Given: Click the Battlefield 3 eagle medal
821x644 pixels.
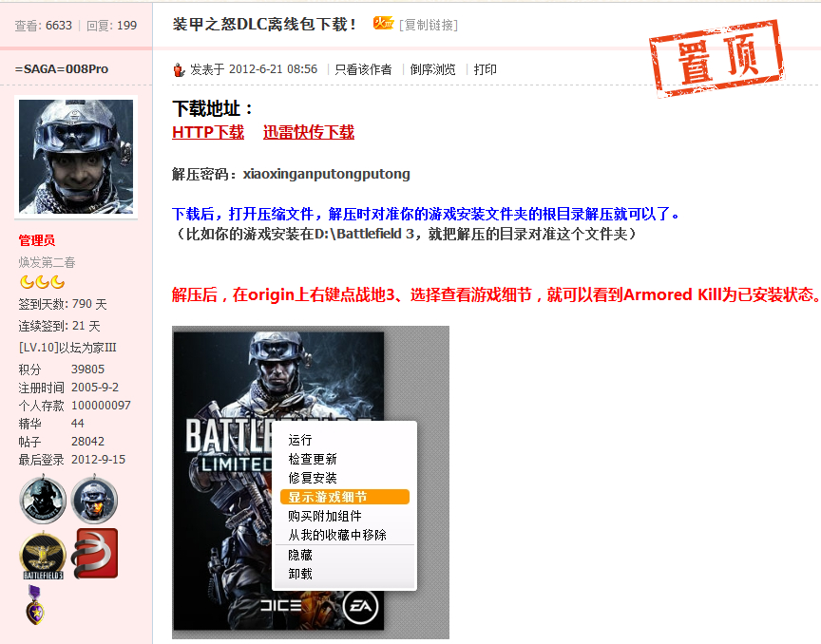Looking at the screenshot, I should click(x=43, y=556).
